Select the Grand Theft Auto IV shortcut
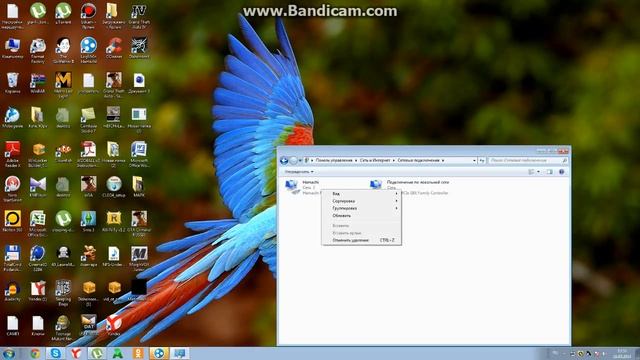The width and height of the screenshot is (640, 360). pyautogui.click(x=139, y=16)
